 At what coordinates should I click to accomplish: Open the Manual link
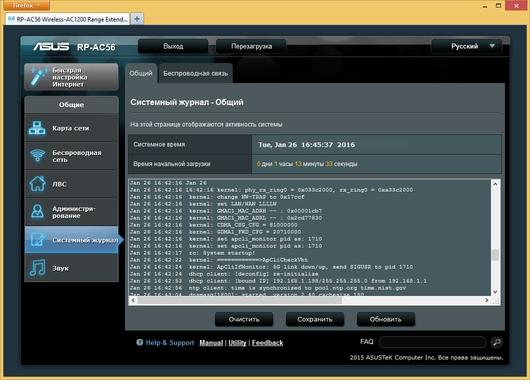point(211,343)
